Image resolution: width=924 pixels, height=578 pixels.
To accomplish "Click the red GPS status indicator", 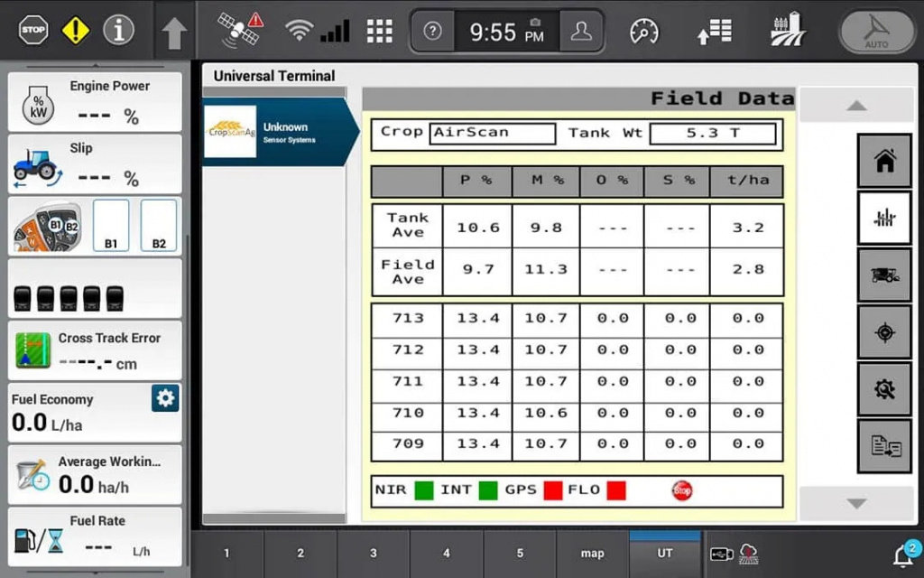I will pyautogui.click(x=553, y=490).
